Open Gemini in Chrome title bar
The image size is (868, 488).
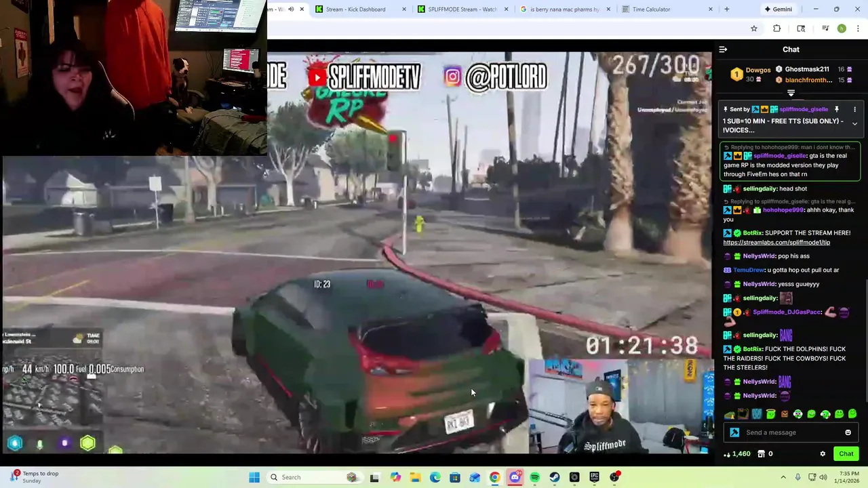pyautogui.click(x=778, y=9)
